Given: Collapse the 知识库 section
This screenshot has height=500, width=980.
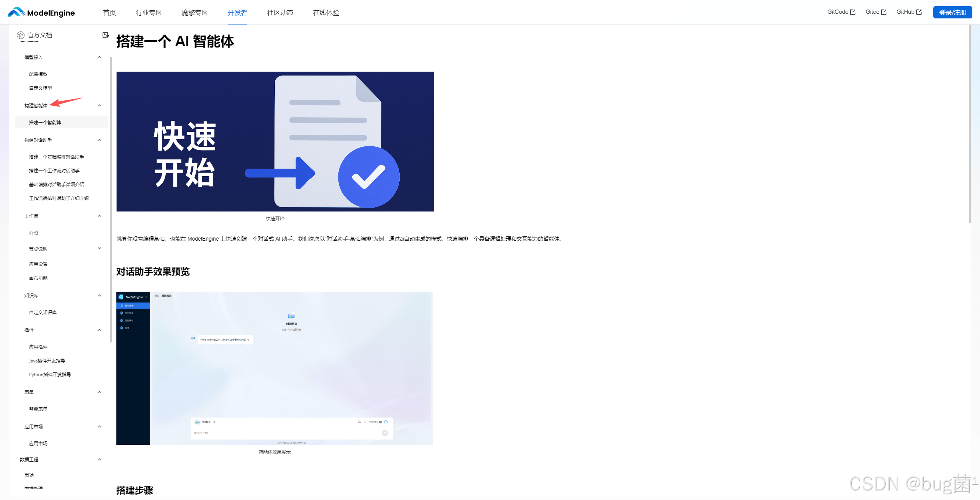Looking at the screenshot, I should pos(100,295).
